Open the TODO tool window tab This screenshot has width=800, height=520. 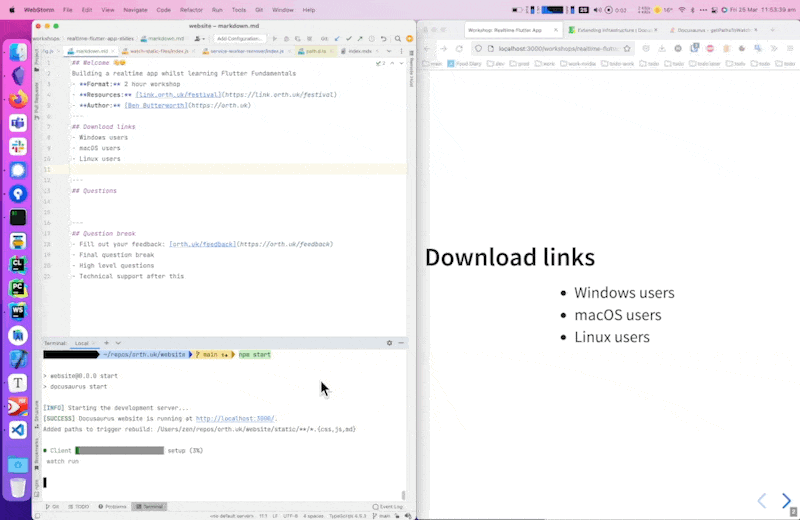[79, 507]
